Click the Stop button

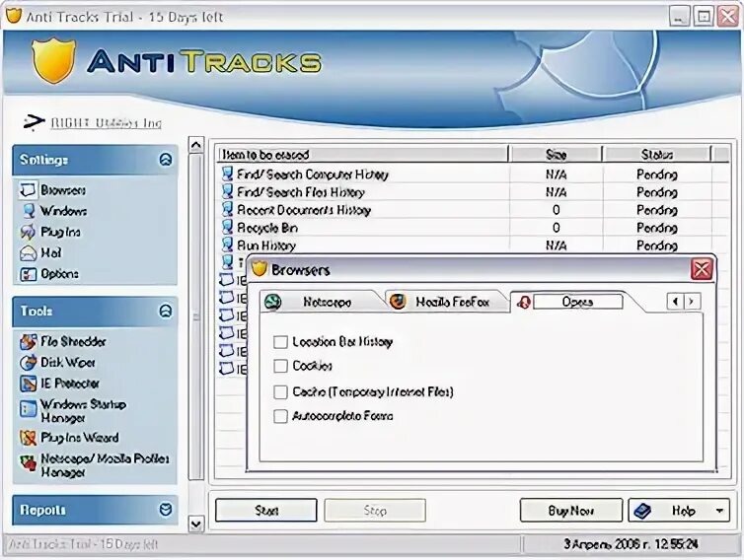tap(375, 511)
